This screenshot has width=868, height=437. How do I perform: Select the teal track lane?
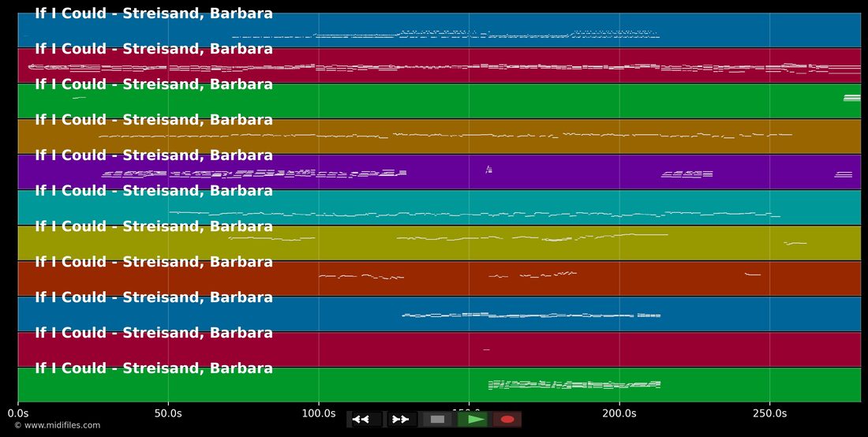pyautogui.click(x=439, y=207)
